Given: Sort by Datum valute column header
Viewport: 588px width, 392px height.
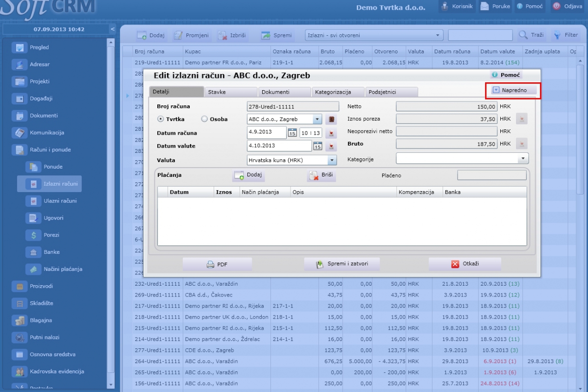Looking at the screenshot, I should point(500,51).
